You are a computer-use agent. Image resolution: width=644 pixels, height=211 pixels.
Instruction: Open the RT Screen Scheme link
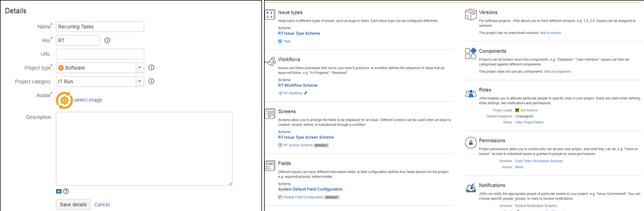298,145
